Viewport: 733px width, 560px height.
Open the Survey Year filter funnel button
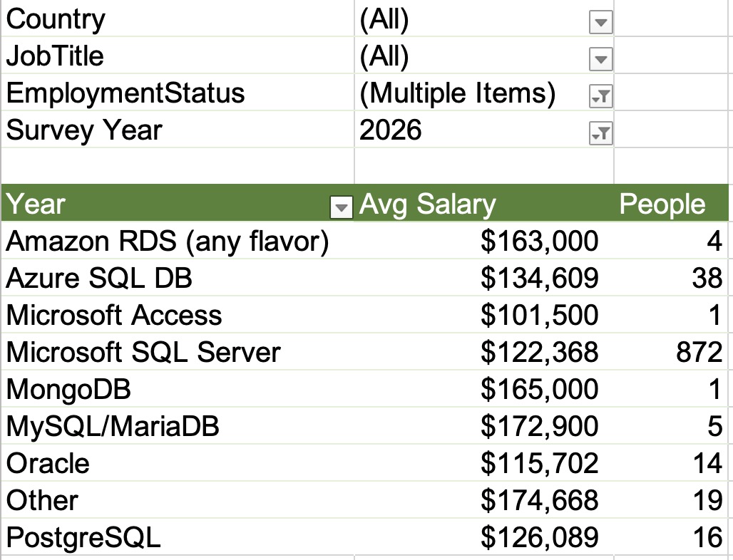[600, 133]
